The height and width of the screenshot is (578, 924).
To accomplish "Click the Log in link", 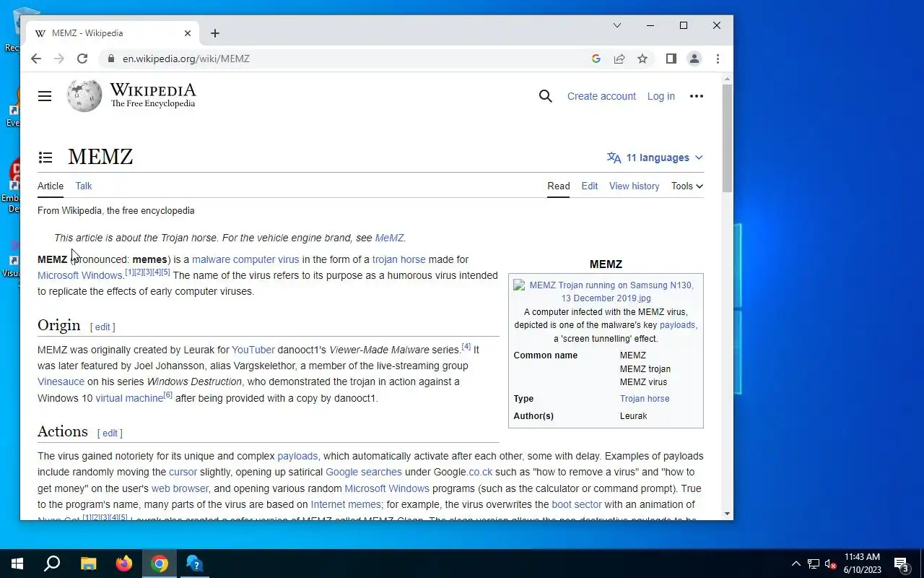I will coord(661,96).
